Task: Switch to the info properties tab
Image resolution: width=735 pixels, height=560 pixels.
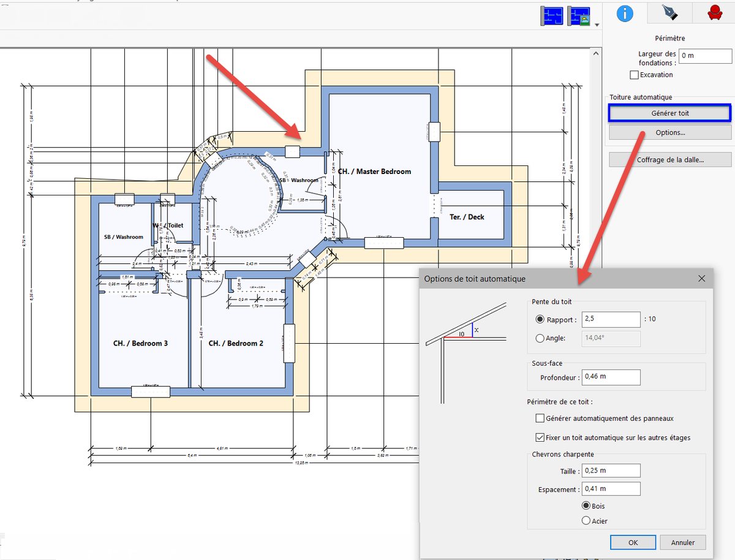Action: point(625,13)
